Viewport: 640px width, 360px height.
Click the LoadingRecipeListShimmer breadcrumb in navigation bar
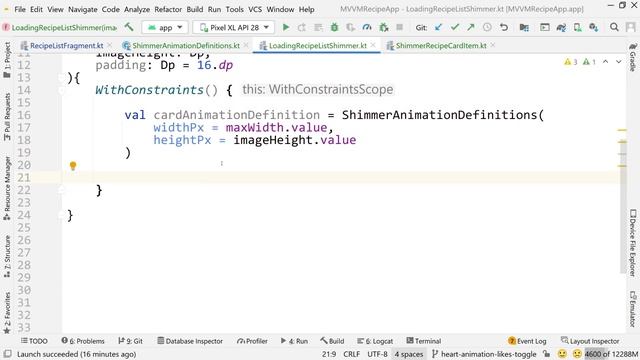60,27
